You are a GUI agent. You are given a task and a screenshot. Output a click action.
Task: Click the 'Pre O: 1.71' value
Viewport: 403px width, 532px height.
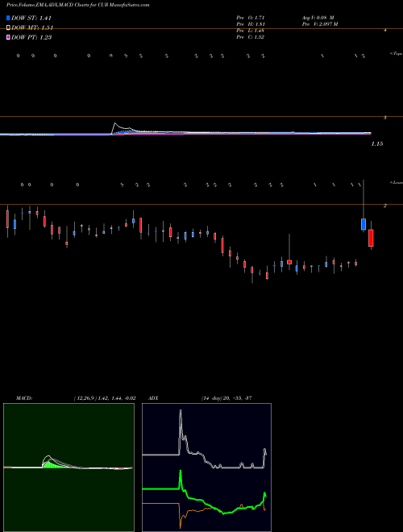pyautogui.click(x=251, y=17)
